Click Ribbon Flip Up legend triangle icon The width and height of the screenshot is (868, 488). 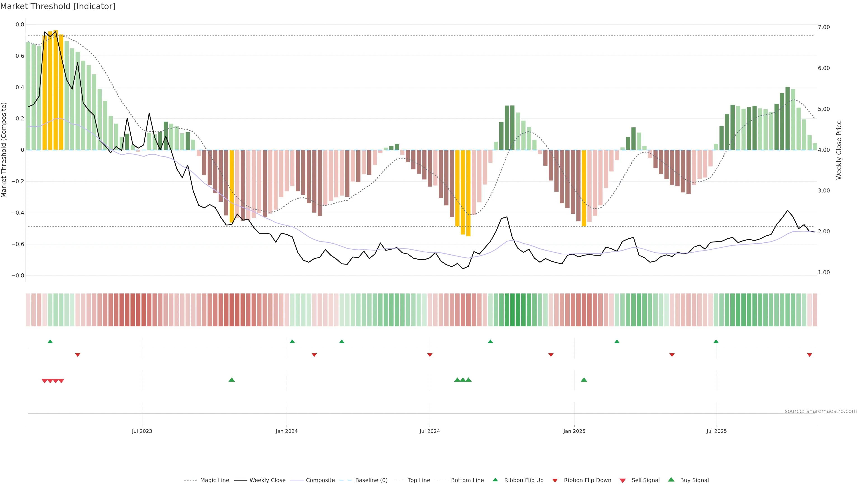495,480
